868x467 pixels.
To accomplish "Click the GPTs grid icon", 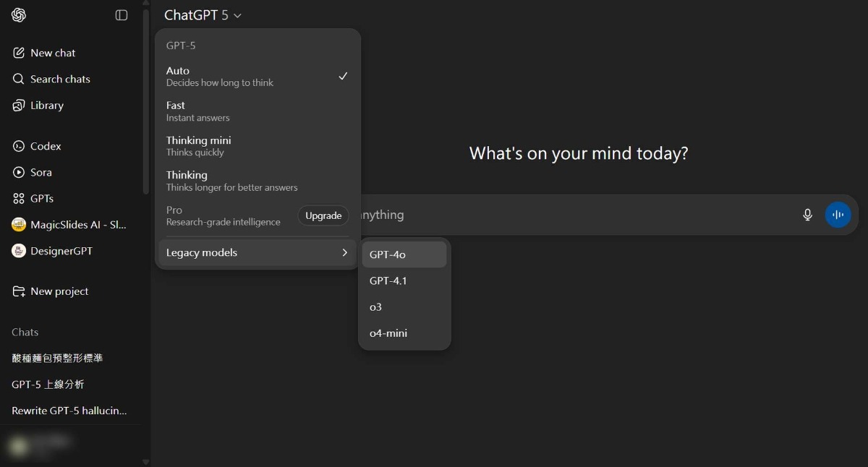I will click(19, 198).
